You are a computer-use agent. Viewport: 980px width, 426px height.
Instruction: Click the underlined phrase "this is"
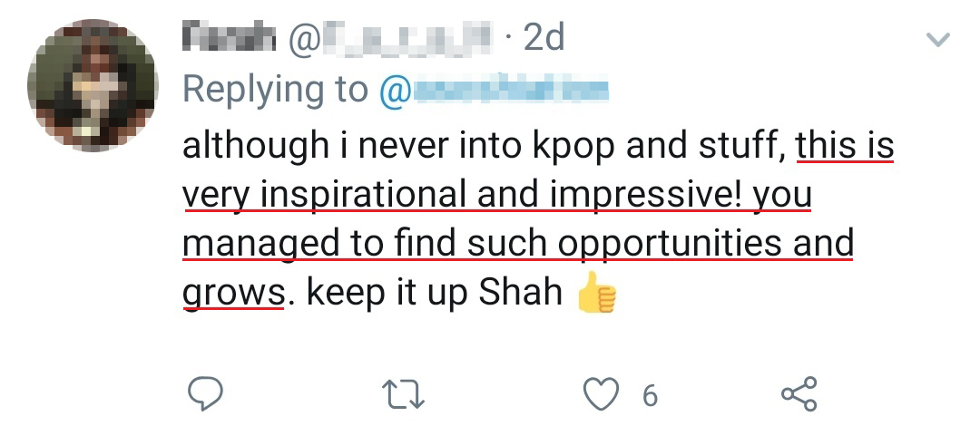pyautogui.click(x=845, y=147)
